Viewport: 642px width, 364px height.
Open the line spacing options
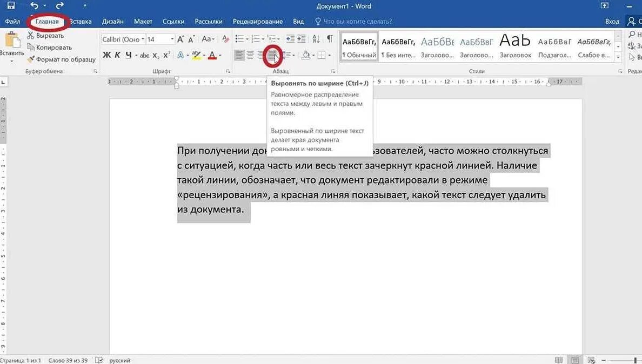pyautogui.click(x=287, y=55)
